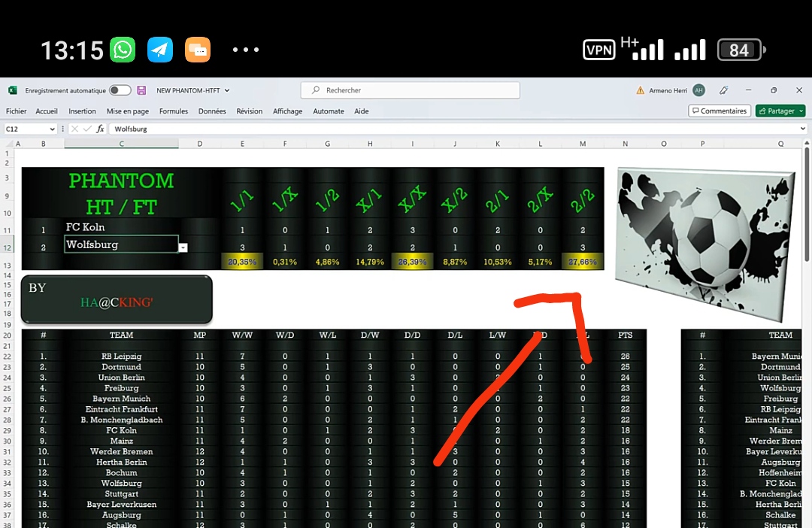812x528 pixels.
Task: Open the AH user account avatar
Action: 698,90
